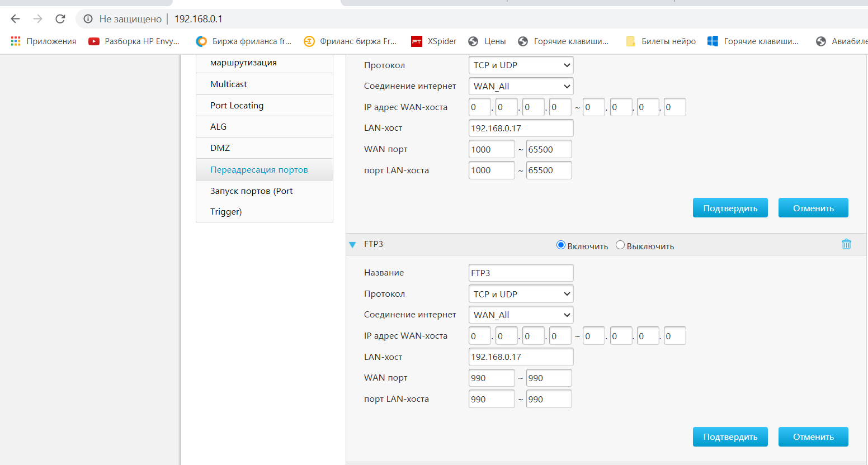868x465 pixels.
Task: Click last octet of FTP3 WAN-host range
Action: tap(674, 336)
